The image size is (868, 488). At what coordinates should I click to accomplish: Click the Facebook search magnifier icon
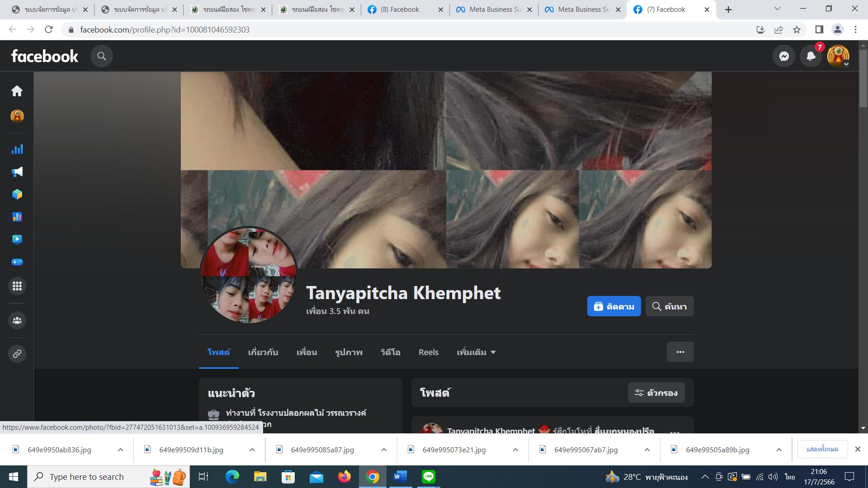click(x=102, y=56)
